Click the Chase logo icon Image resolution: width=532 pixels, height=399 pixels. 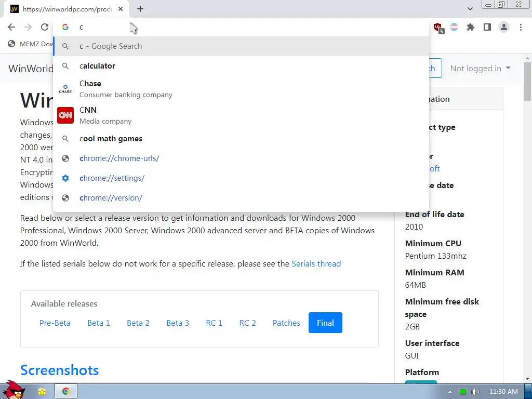point(65,89)
